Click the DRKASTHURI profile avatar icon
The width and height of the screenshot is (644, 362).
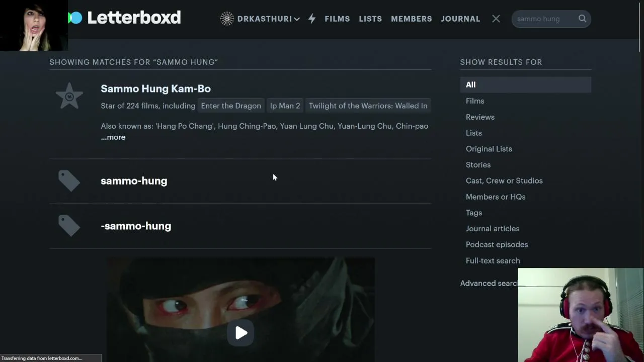227,19
